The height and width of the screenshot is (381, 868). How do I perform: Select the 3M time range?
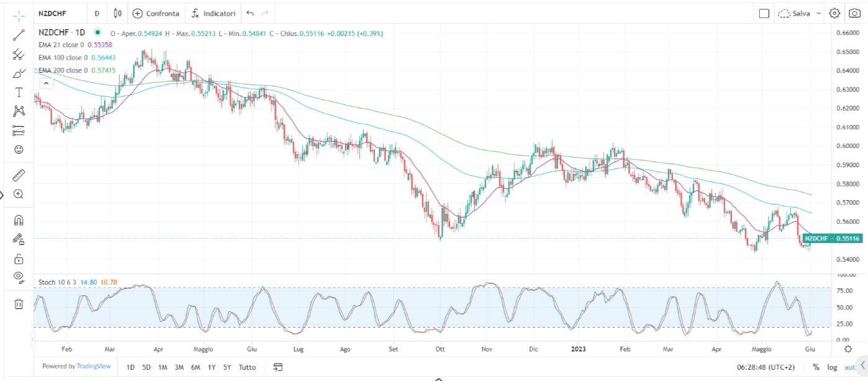coord(179,367)
